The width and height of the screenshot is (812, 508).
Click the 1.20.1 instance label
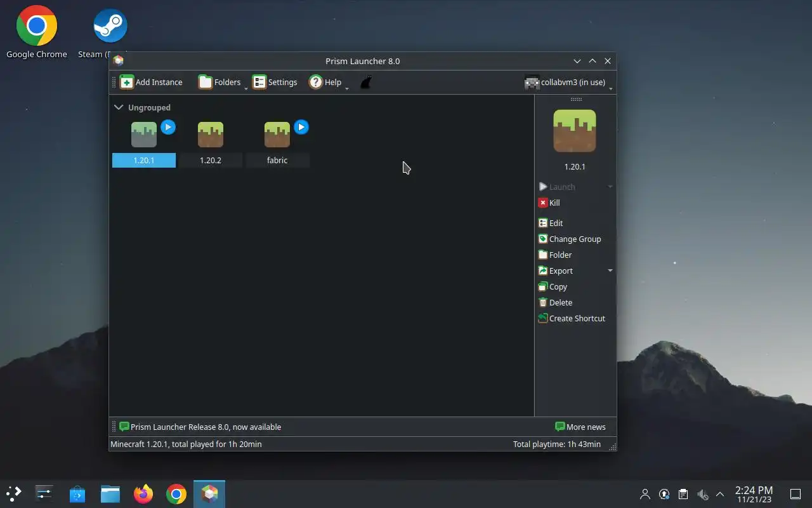coord(144,161)
